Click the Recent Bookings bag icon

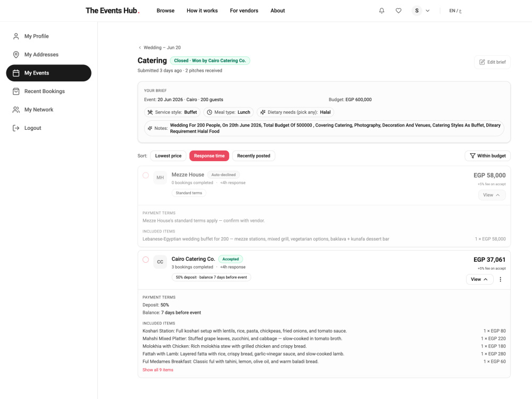point(16,92)
